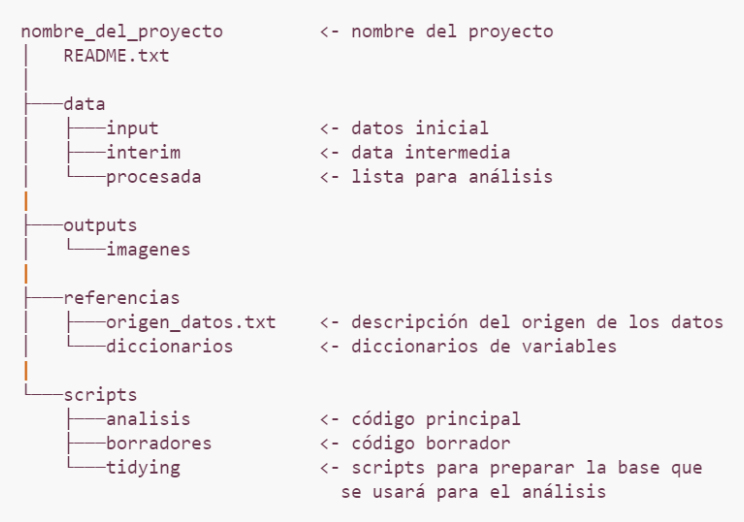744x522 pixels.
Task: Click the 'se usará para el análisis' line
Action: pyautogui.click(x=474, y=492)
